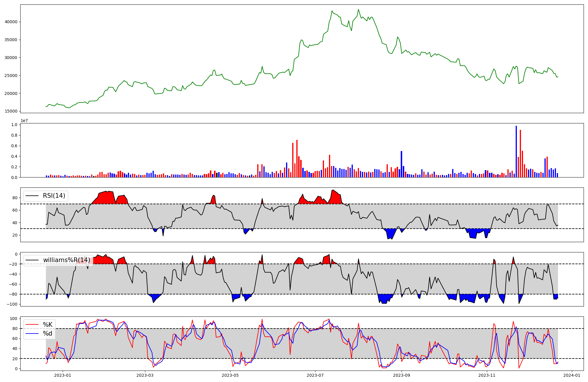
Task: Click the 2023-03 x-axis tick label
Action: coord(145,375)
